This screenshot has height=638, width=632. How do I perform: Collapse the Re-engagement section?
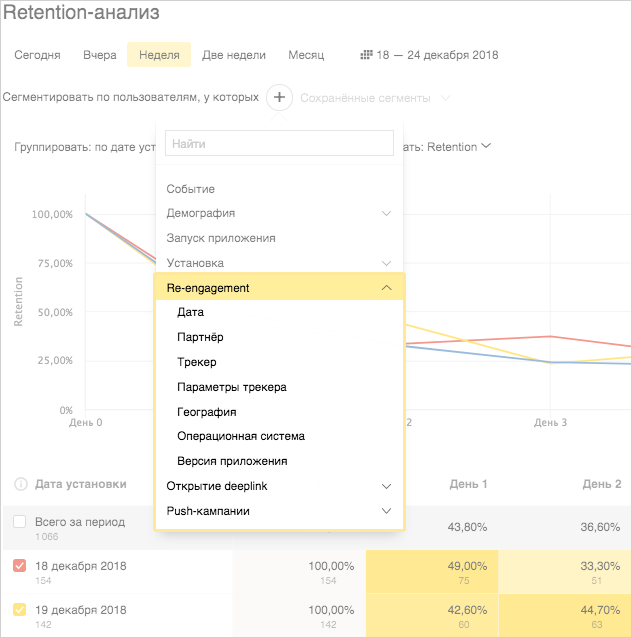(386, 288)
